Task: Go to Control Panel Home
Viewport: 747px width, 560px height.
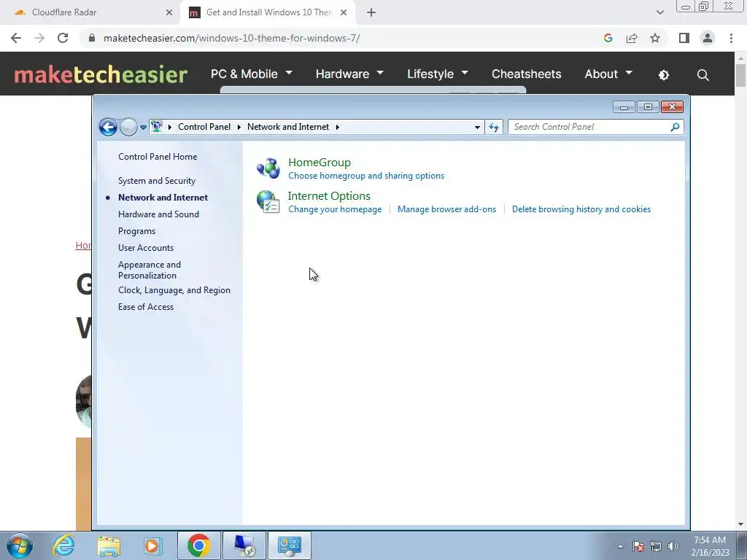Action: [x=158, y=157]
